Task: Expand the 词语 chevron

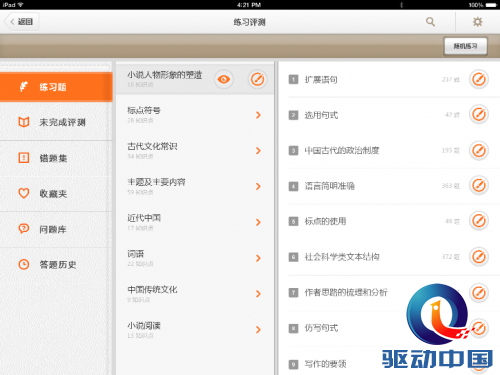Action: click(x=258, y=258)
